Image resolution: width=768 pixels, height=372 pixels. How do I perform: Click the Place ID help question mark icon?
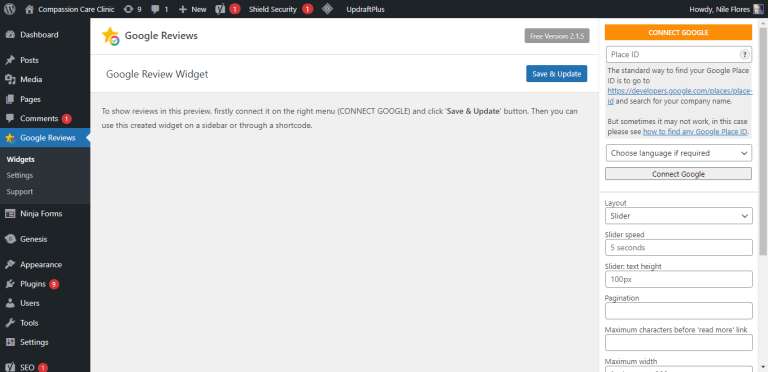[x=745, y=54]
